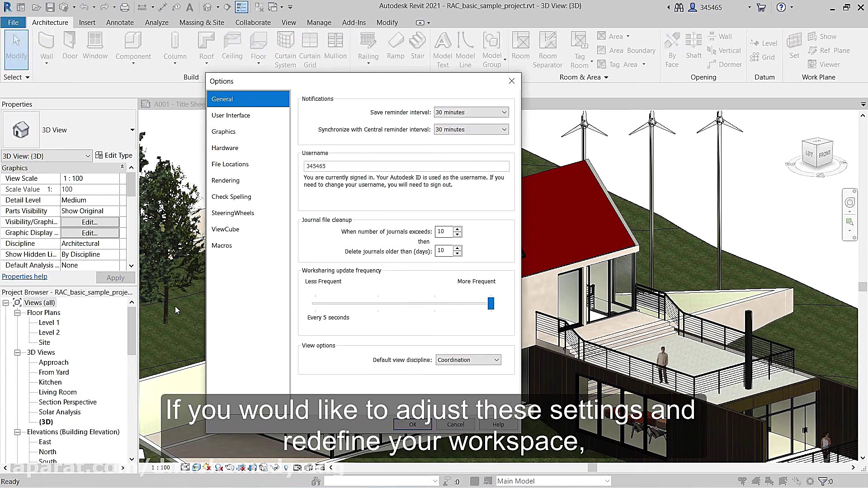The image size is (868, 488).
Task: Choose the Model Group tool
Action: point(492,50)
